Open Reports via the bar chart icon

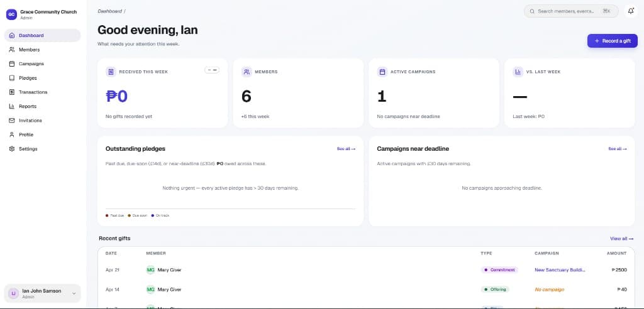coord(11,106)
